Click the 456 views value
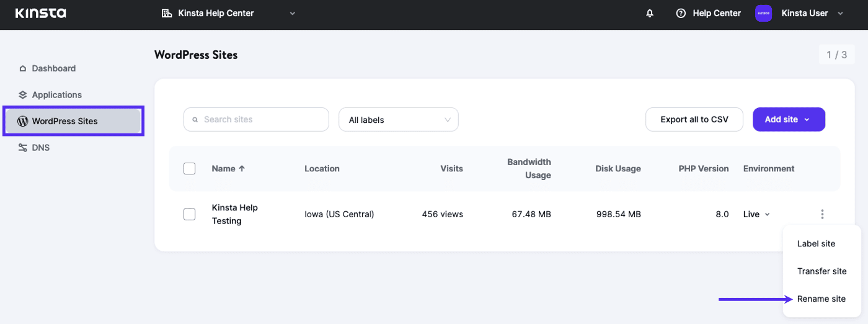 pos(442,214)
